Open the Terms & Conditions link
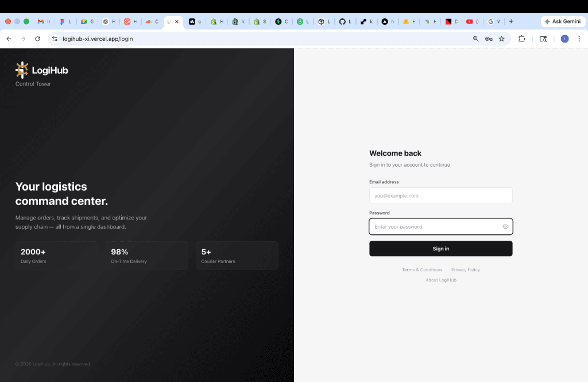The width and height of the screenshot is (588, 382). pyautogui.click(x=422, y=270)
